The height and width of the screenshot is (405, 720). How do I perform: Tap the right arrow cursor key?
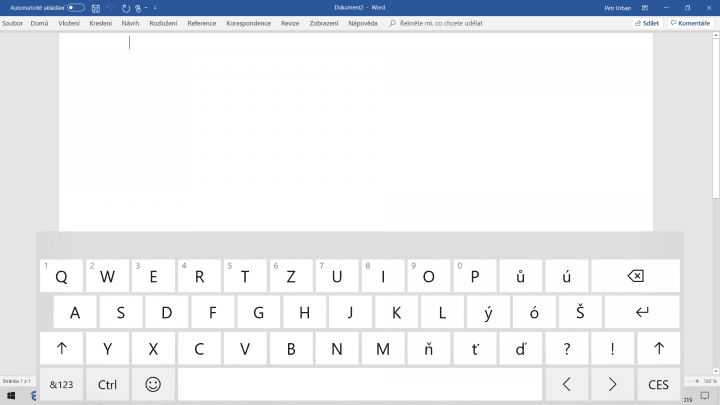(x=613, y=384)
